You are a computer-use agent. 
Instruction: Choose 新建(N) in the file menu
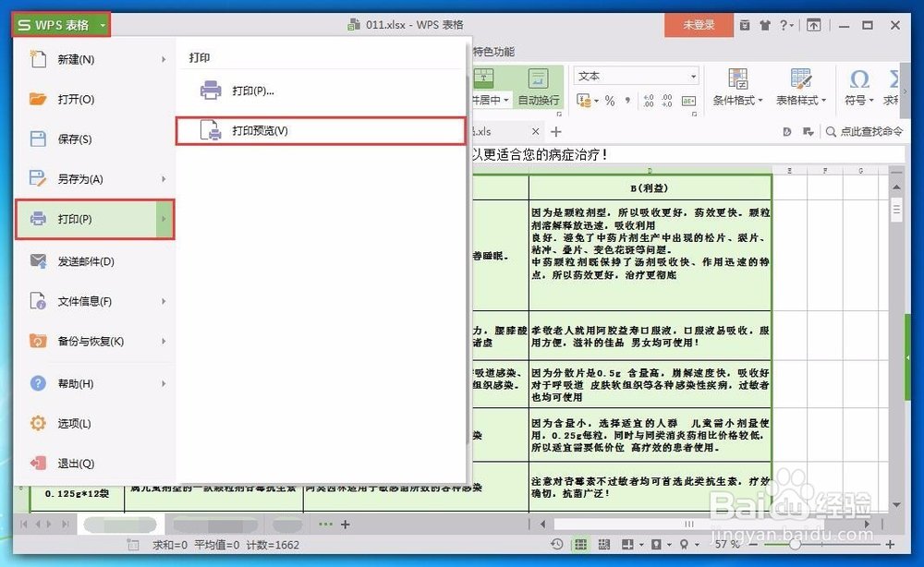point(94,59)
